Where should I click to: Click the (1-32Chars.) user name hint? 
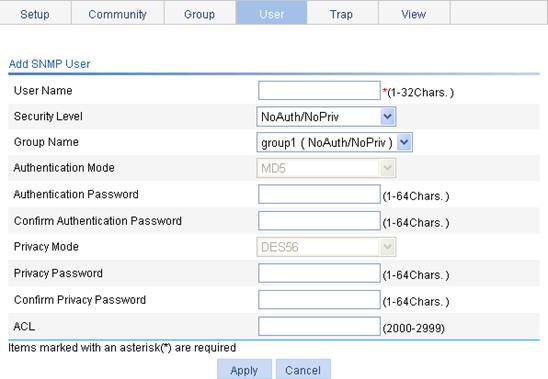tap(421, 93)
